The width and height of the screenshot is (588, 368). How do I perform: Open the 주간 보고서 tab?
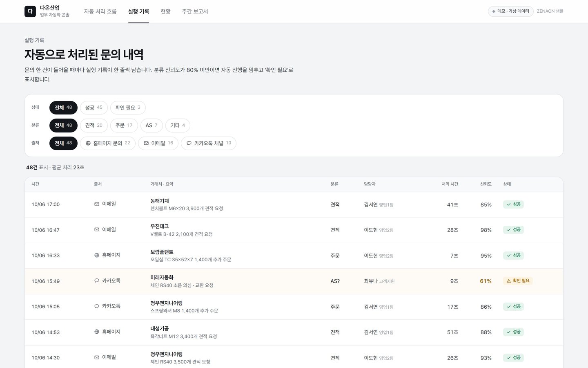[195, 11]
